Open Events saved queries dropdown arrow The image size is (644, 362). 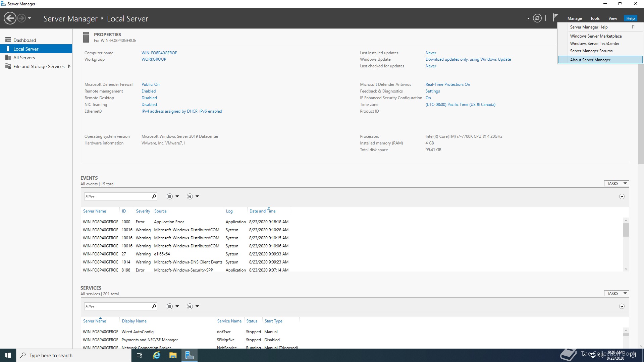tap(197, 196)
